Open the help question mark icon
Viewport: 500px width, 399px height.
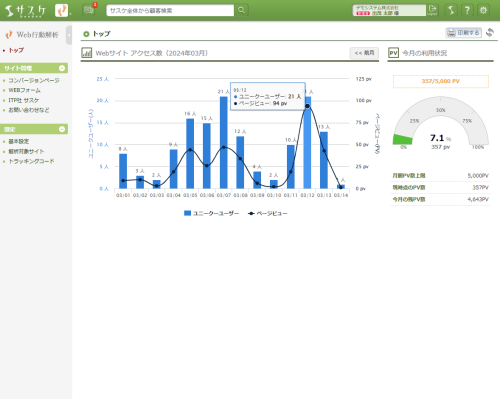(x=467, y=10)
